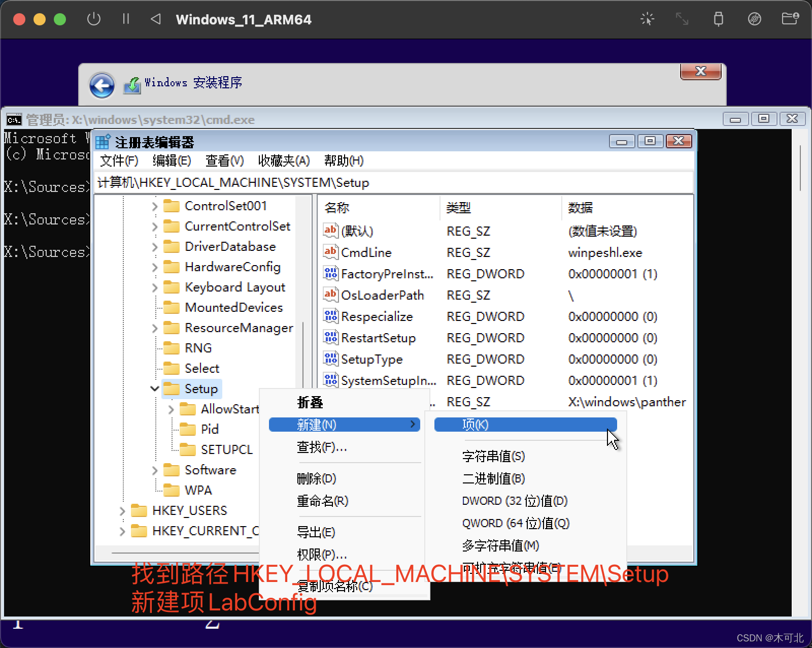This screenshot has height=648, width=812.
Task: Click 折叠 in the context menu
Action: [x=310, y=402]
